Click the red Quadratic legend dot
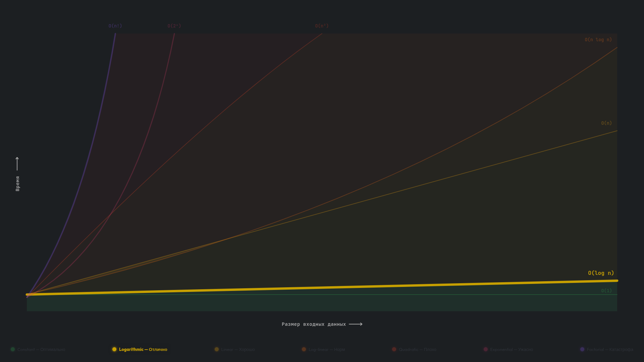Image resolution: width=644 pixels, height=362 pixels. tap(394, 349)
